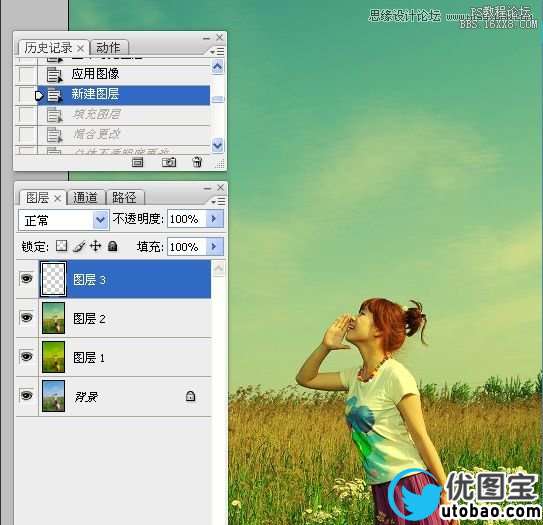Open the History panel options menu
543x525 pixels.
click(x=218, y=52)
